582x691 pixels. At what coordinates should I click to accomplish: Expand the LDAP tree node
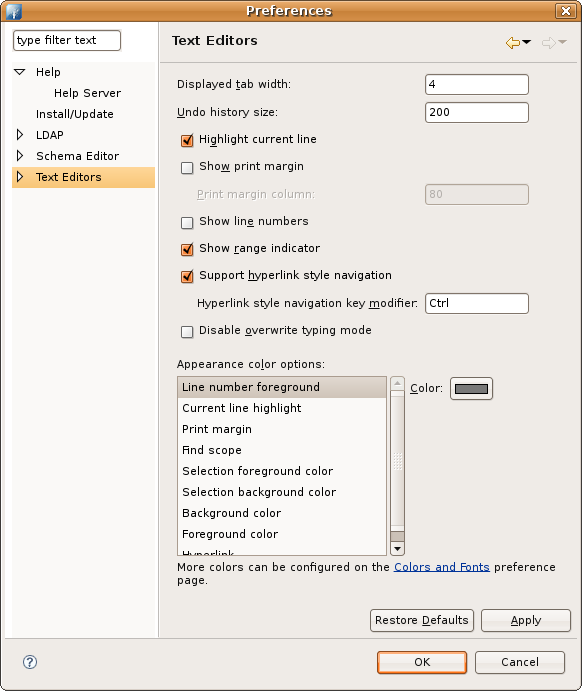pyautogui.click(x=20, y=135)
